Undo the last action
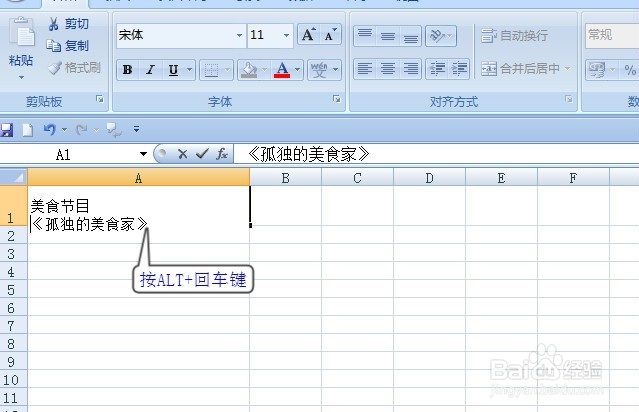 [x=49, y=130]
